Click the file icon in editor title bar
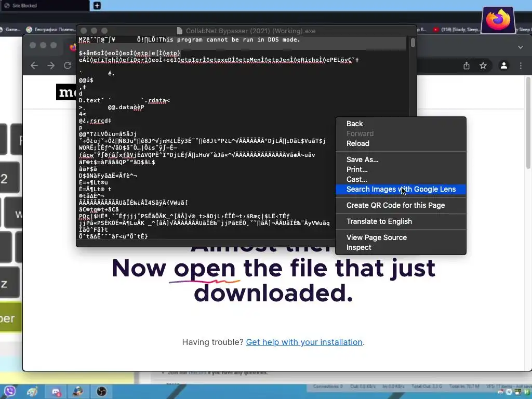532x399 pixels. point(180,31)
